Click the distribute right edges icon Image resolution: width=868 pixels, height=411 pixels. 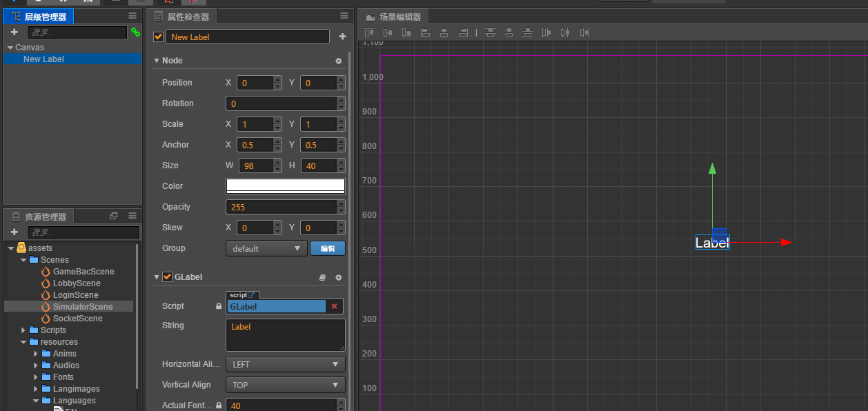tap(584, 32)
